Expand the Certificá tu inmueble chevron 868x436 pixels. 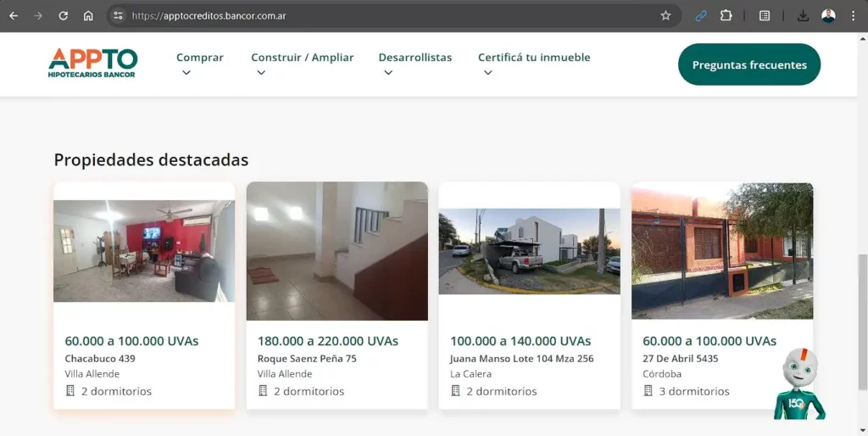pyautogui.click(x=487, y=73)
